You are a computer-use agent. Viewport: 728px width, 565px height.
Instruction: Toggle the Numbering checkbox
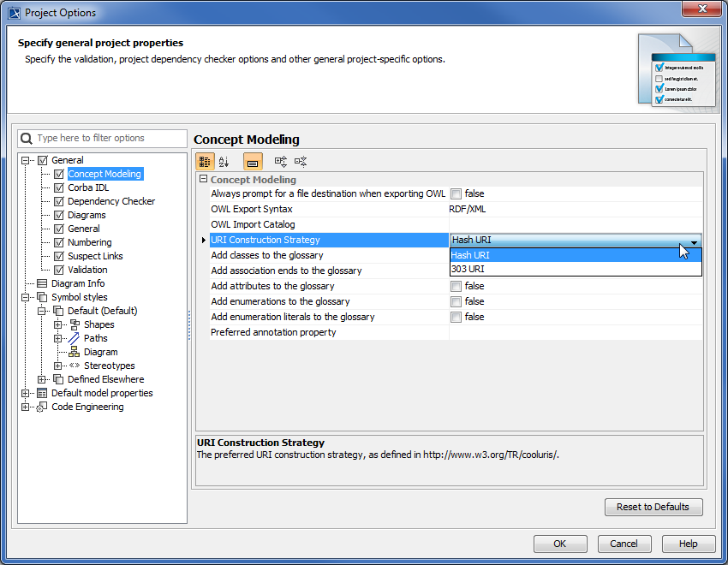pos(59,242)
